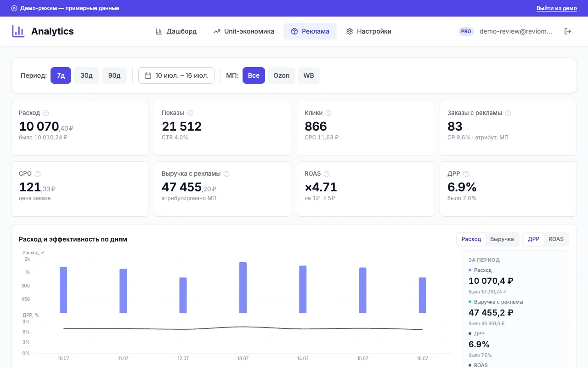
Task: Click the logout arrow icon
Action: [568, 31]
